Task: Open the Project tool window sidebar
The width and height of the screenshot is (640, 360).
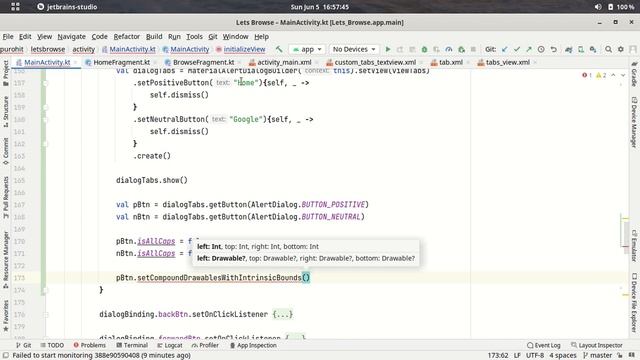Action: click(6, 73)
